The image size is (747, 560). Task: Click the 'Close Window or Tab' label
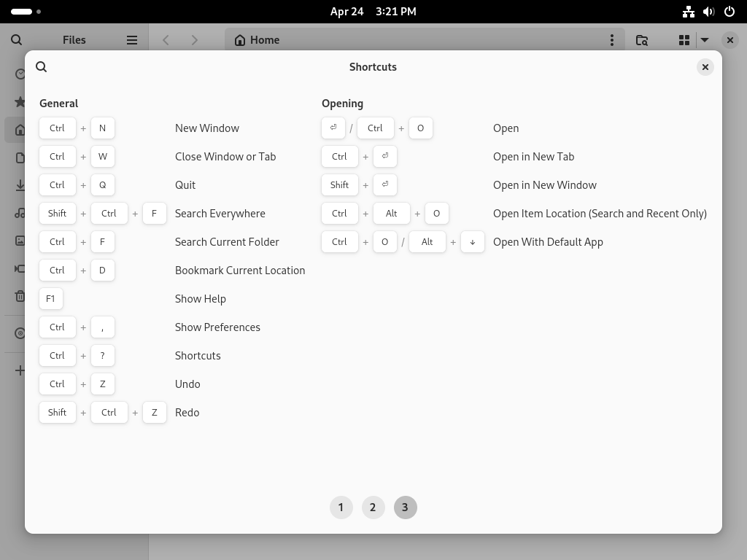225,157
